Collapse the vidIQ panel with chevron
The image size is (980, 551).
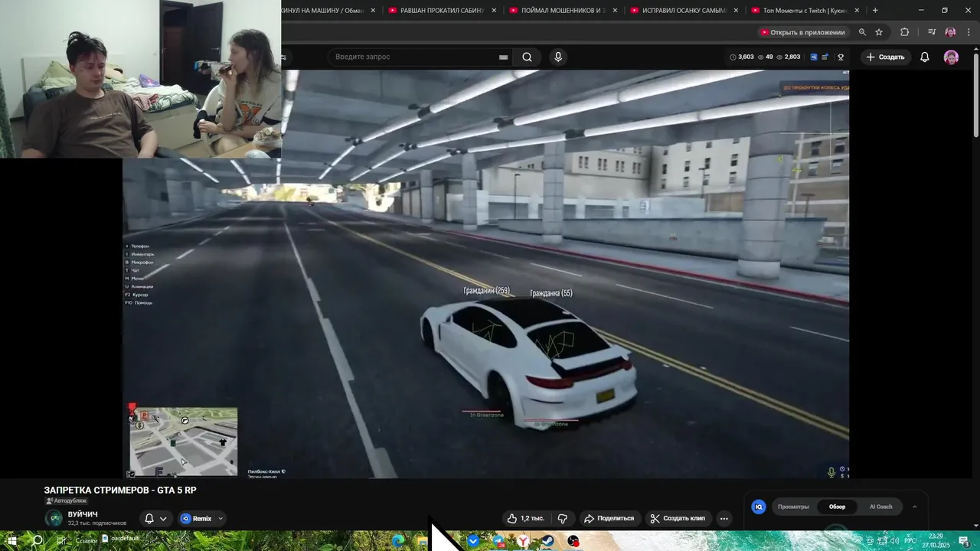point(914,507)
